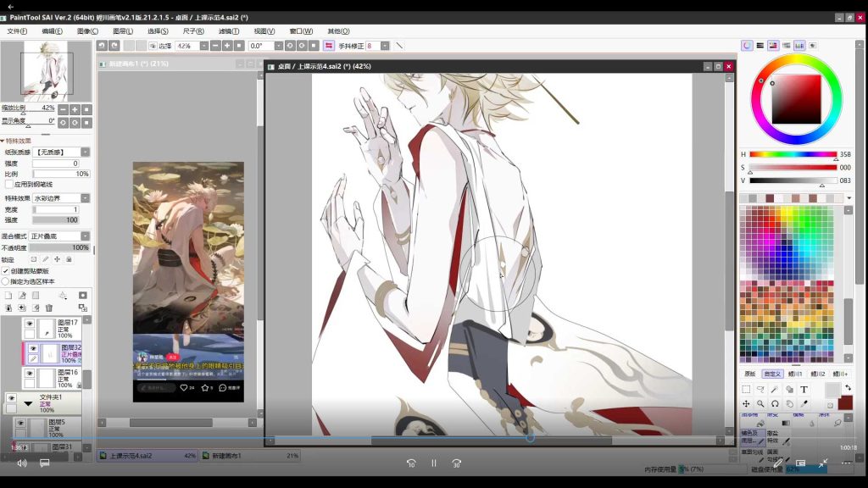The width and height of the screenshot is (868, 488).
Task: Toggle horizontal flip view in top toolbar
Action: (329, 46)
